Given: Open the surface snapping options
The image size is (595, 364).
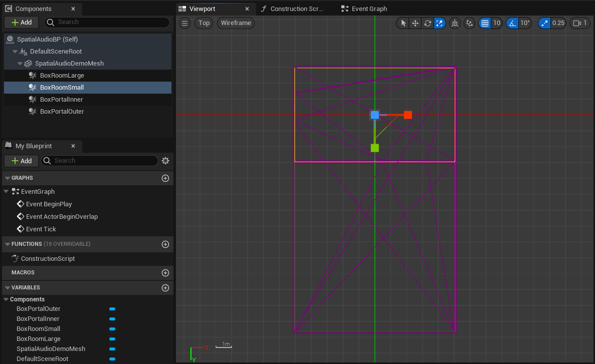Looking at the screenshot, I should point(469,23).
